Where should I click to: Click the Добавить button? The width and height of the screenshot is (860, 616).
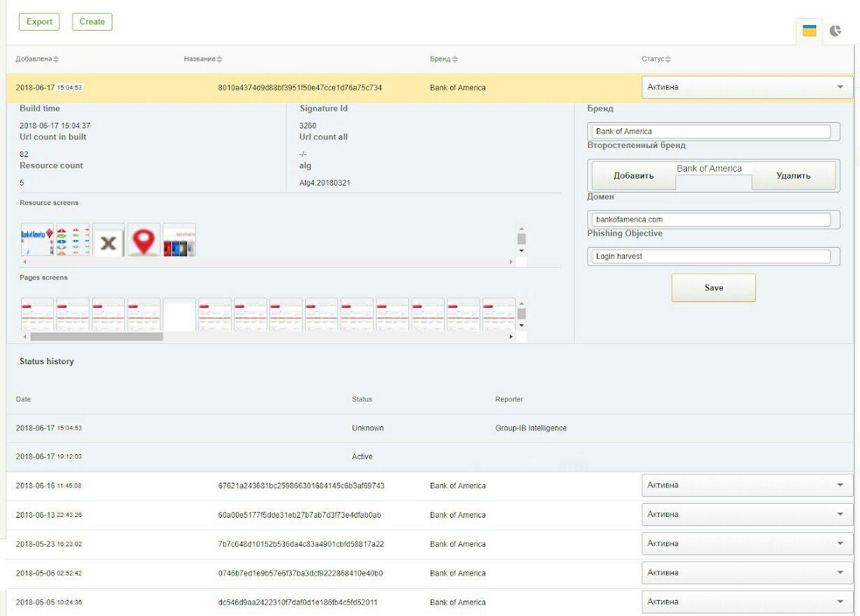(634, 176)
